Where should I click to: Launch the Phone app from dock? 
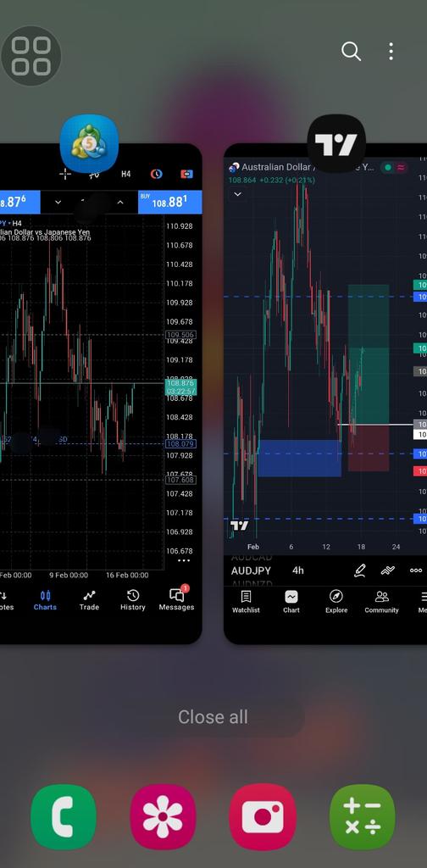[x=64, y=816]
